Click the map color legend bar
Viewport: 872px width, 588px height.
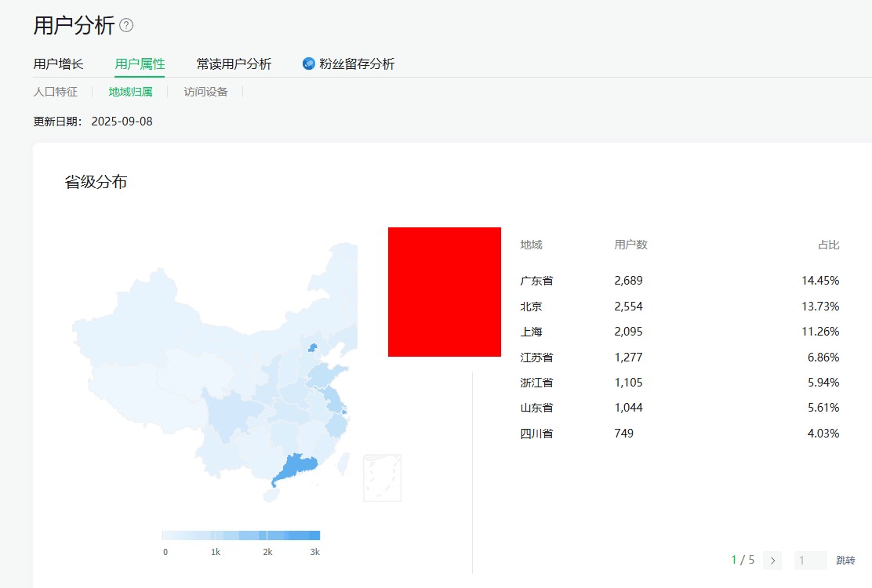tap(241, 535)
